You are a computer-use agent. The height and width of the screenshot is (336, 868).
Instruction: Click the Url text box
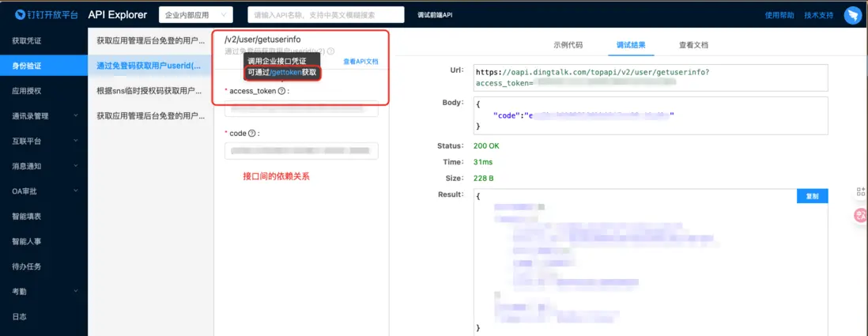tap(651, 77)
